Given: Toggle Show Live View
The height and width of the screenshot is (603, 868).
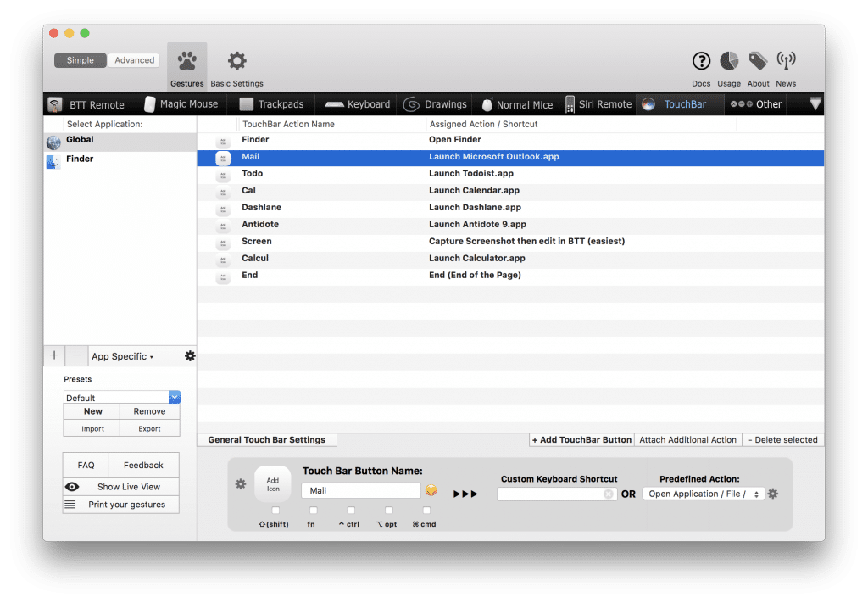Looking at the screenshot, I should click(x=121, y=487).
